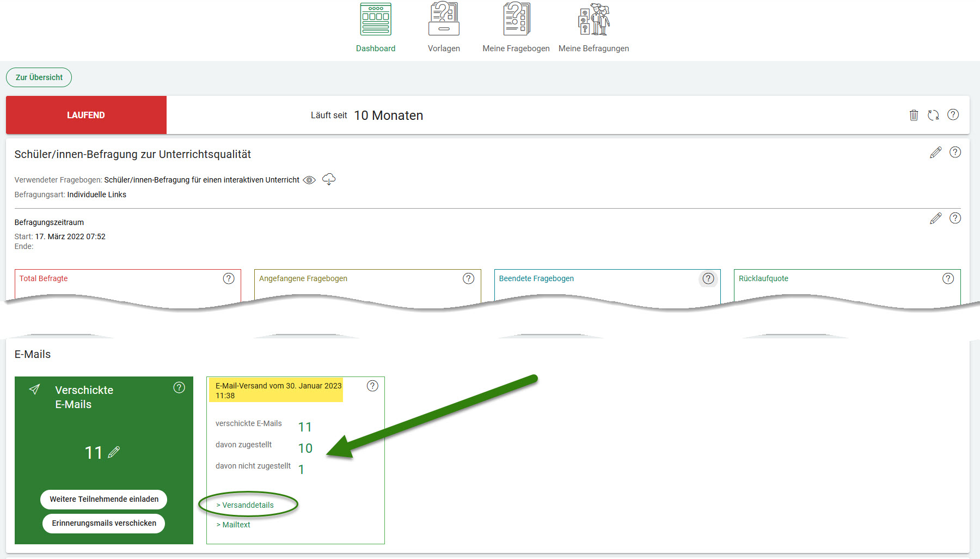Click the 'davon zugestellt' count 10
Image resolution: width=980 pixels, height=559 pixels.
click(305, 448)
